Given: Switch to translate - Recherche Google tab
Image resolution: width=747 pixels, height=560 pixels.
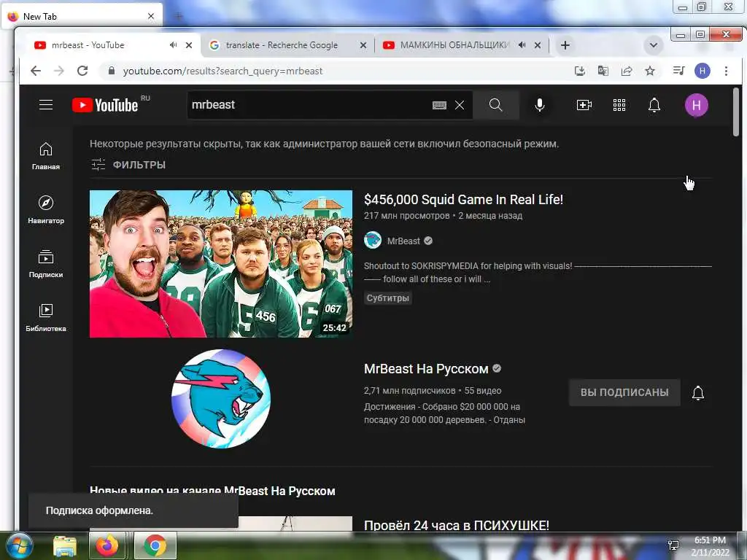Looking at the screenshot, I should pos(289,44).
